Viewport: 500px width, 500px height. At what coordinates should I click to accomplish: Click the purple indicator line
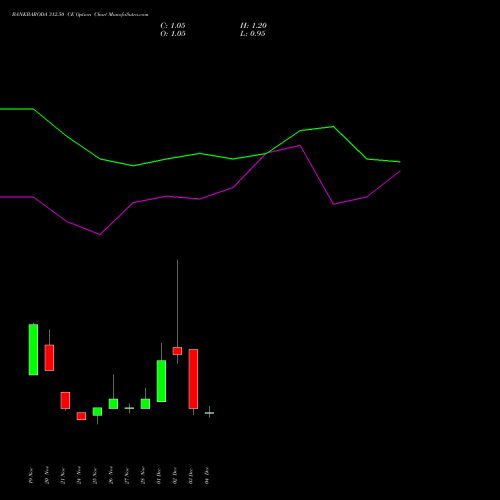[x=200, y=199]
